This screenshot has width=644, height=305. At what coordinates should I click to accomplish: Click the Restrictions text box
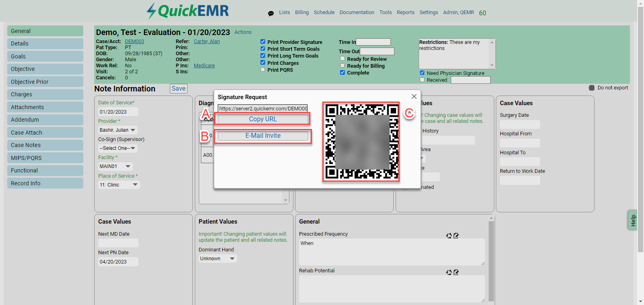click(457, 54)
